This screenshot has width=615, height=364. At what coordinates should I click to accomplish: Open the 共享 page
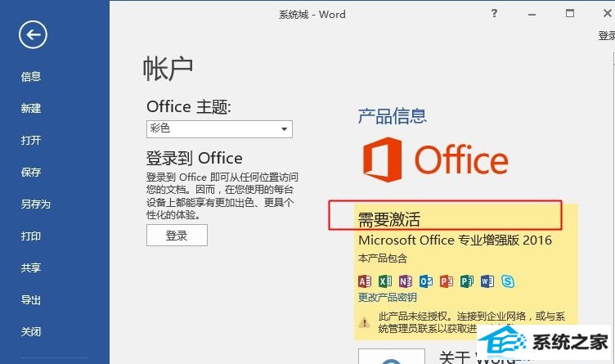click(31, 268)
